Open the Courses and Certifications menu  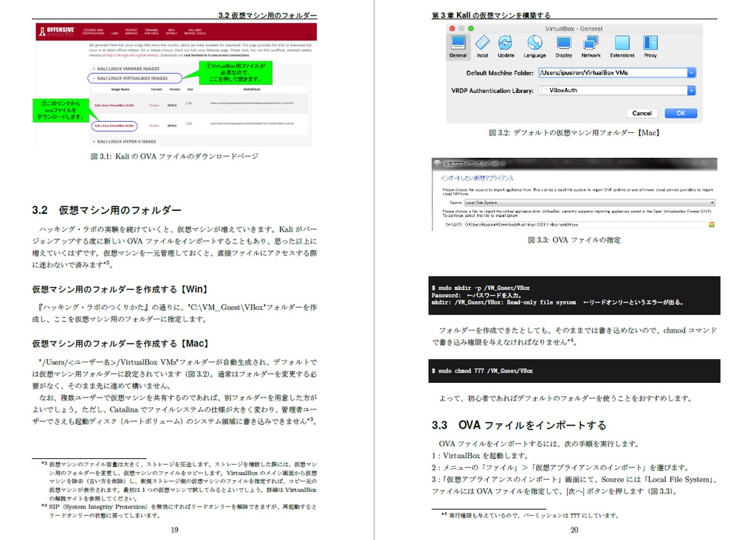[93, 32]
